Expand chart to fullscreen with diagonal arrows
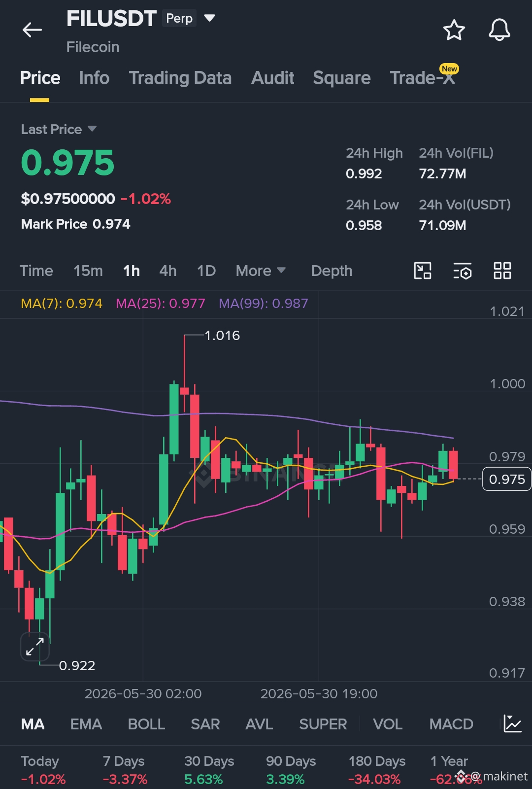 pyautogui.click(x=35, y=647)
